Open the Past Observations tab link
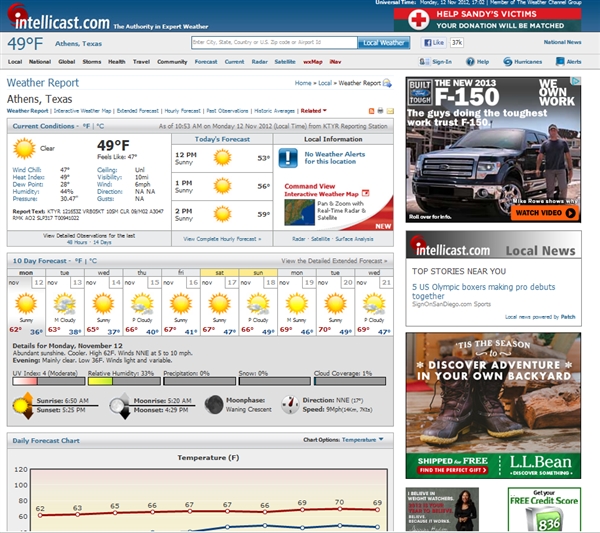The height and width of the screenshot is (533, 600). click(227, 111)
